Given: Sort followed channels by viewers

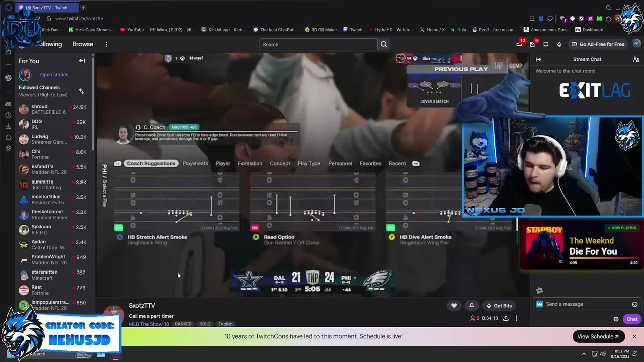Looking at the screenshot, I should [82, 91].
